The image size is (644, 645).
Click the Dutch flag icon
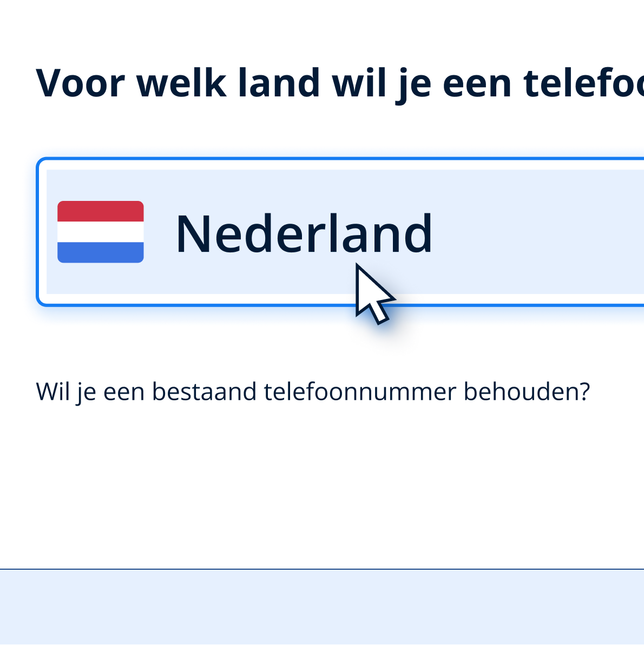click(101, 232)
